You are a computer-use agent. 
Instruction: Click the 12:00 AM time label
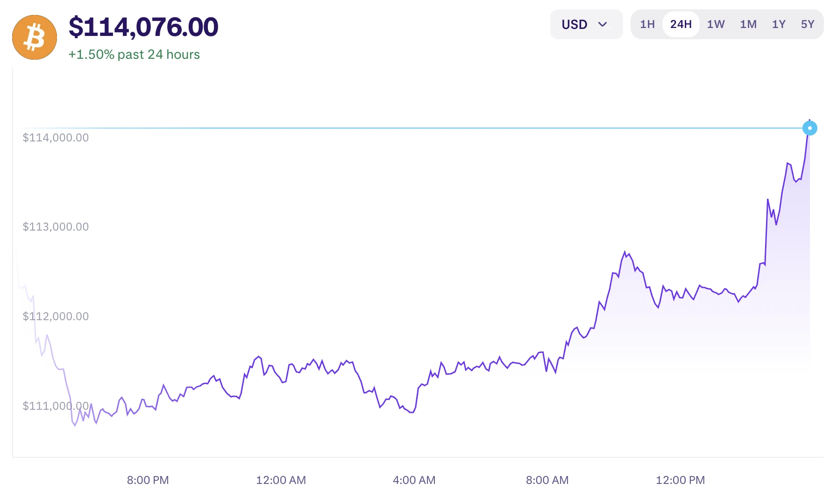(281, 480)
